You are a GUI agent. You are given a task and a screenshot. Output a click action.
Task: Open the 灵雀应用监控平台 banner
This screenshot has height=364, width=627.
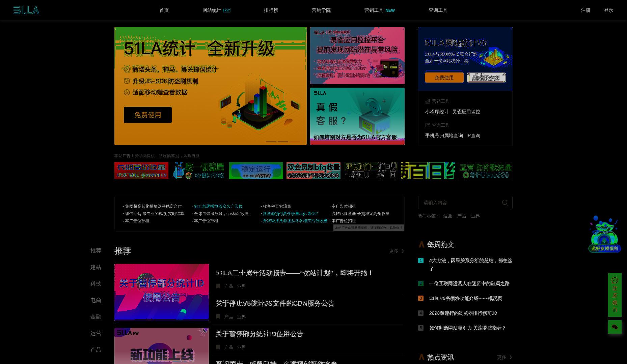(357, 56)
